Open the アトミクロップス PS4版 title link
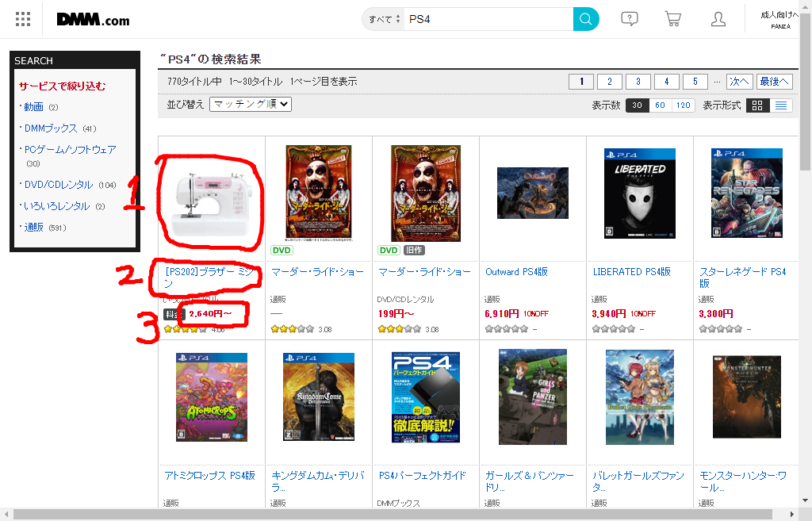The image size is (812, 521). pos(209,476)
